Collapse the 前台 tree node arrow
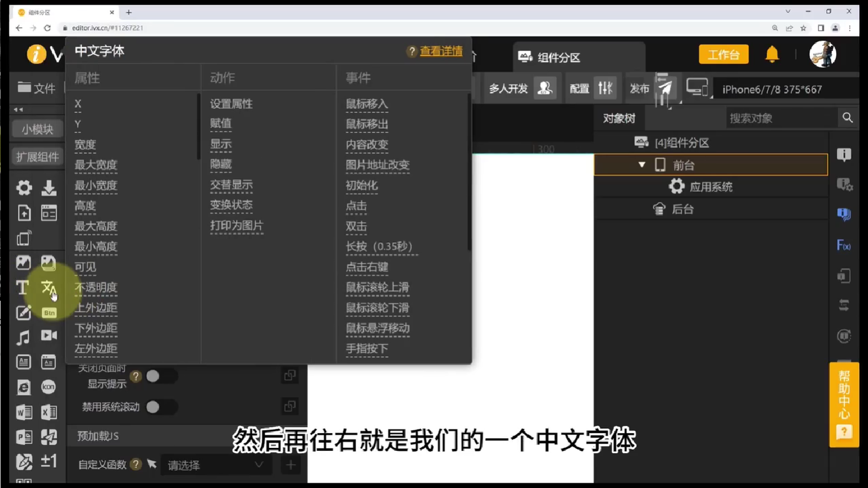 click(642, 165)
